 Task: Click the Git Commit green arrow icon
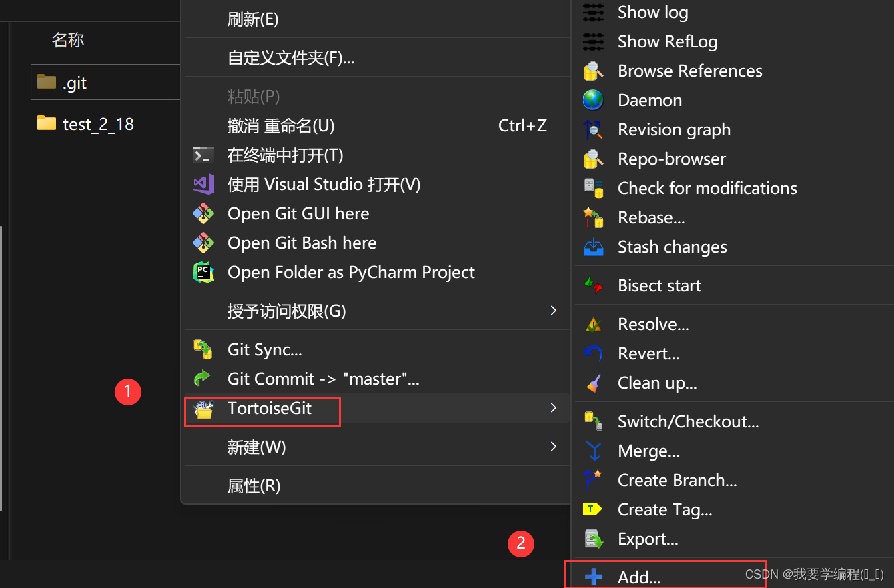203,379
